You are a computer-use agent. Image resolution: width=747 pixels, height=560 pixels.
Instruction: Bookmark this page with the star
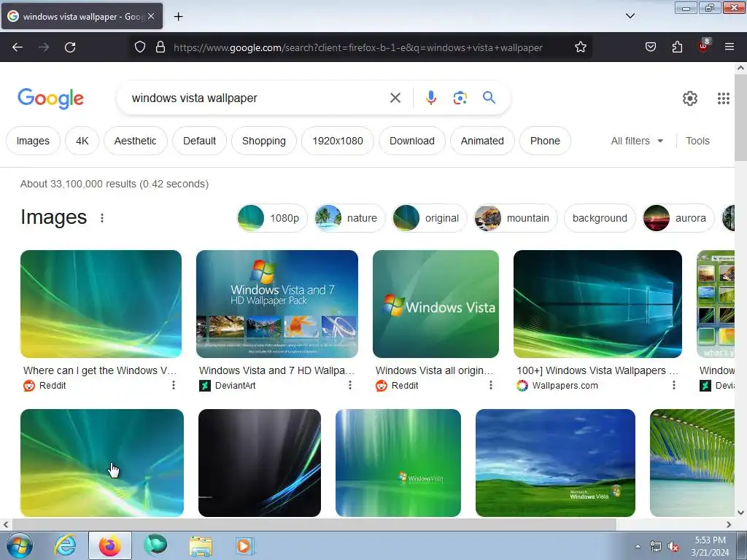click(x=580, y=47)
